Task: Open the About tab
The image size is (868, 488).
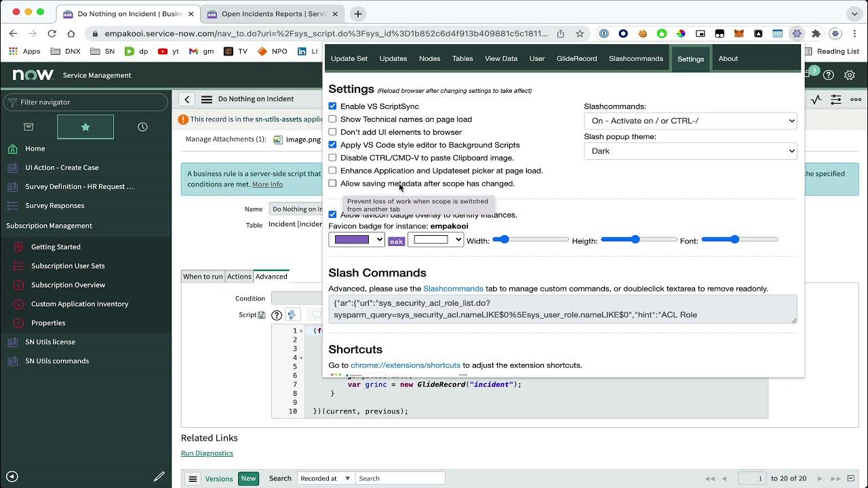Action: tap(728, 59)
